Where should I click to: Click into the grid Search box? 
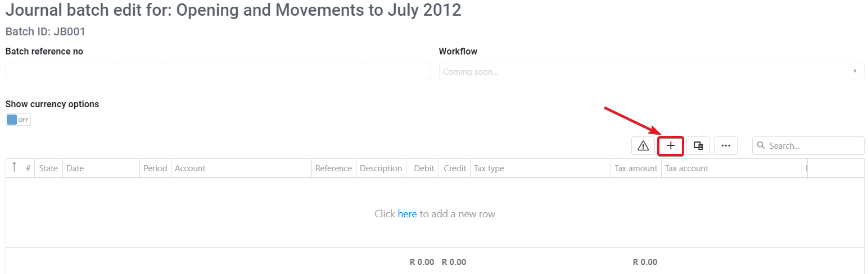(808, 145)
